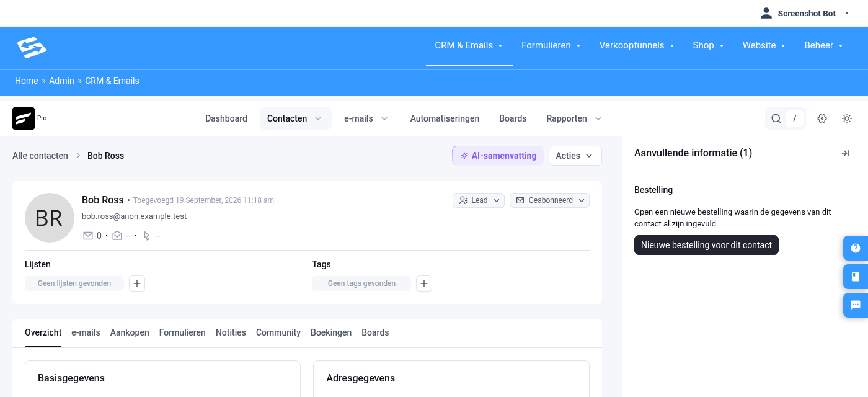Screen dimensions: 868x397
Task: Collapse the Aanvullende informatie sidebar arrow
Action: (x=845, y=153)
